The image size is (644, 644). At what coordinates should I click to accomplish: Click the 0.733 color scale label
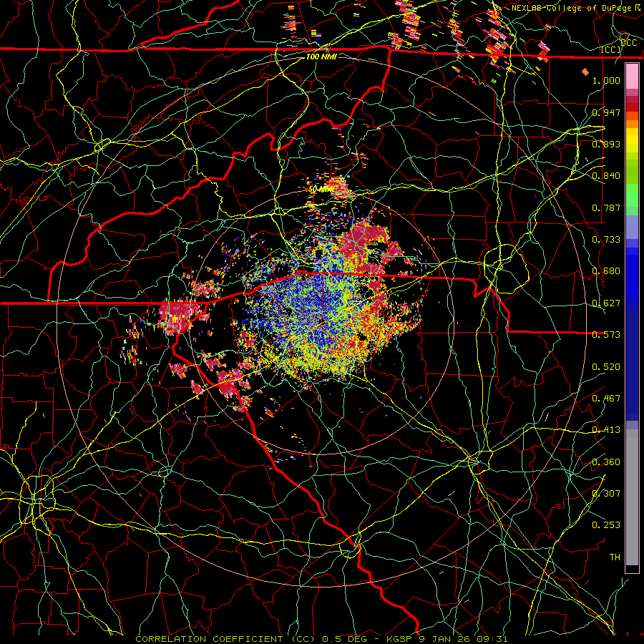pos(606,240)
